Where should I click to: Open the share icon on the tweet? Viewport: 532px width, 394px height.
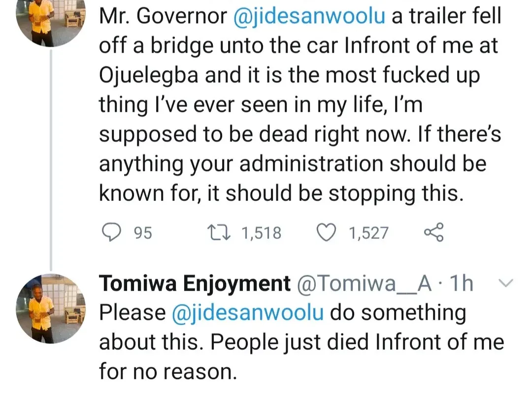(433, 232)
